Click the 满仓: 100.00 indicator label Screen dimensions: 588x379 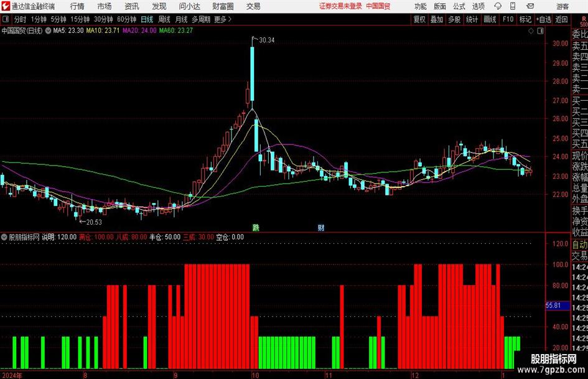pos(96,237)
